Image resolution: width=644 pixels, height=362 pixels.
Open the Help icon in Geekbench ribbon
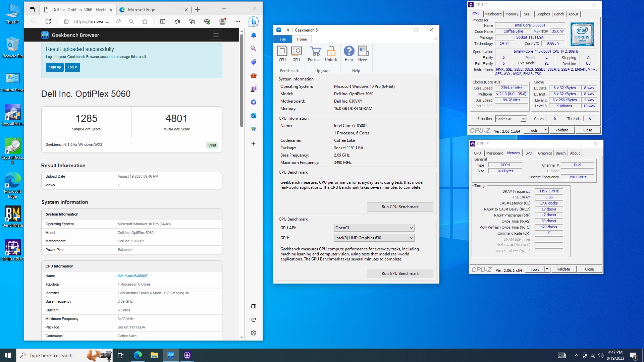point(349,54)
